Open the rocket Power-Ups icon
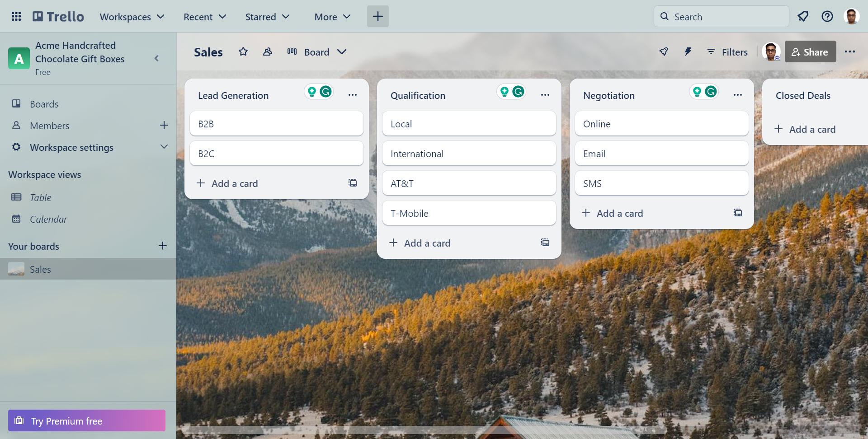 coord(664,52)
